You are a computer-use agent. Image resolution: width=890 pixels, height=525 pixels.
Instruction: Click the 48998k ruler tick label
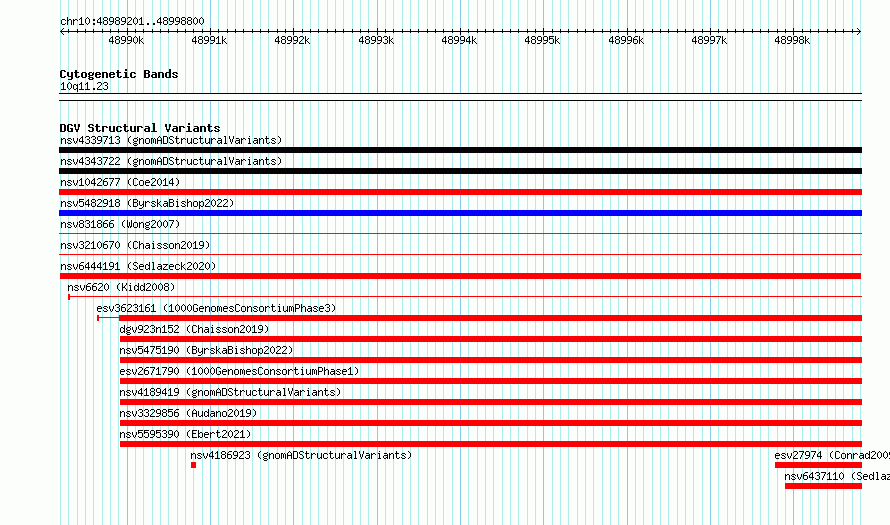point(792,40)
